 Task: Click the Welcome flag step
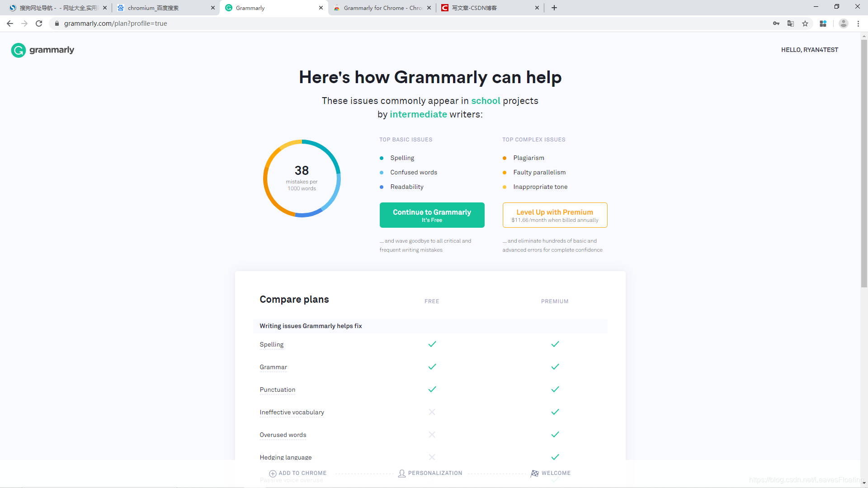click(x=535, y=474)
